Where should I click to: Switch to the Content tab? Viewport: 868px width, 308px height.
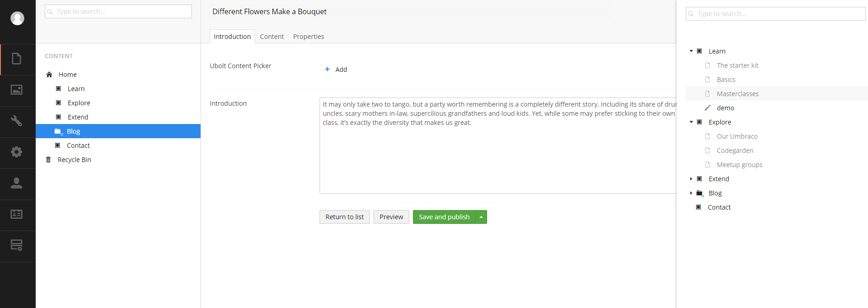click(272, 37)
